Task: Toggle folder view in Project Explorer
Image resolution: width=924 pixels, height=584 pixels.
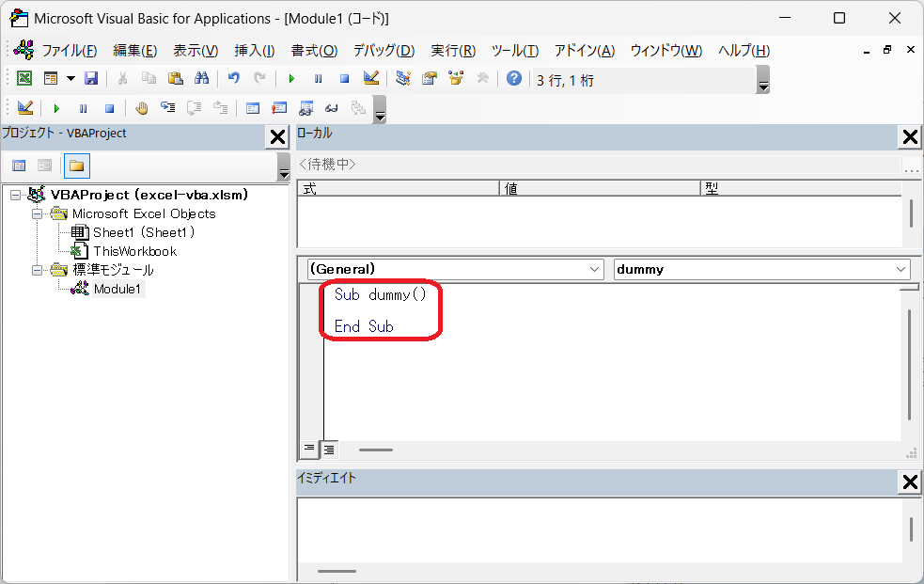Action: pyautogui.click(x=75, y=166)
